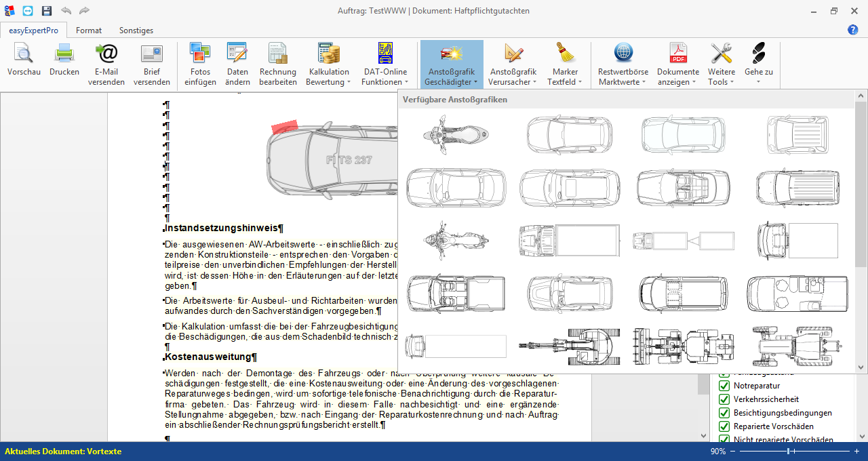Toggle the Notreparatur checkbox
The width and height of the screenshot is (868, 461).
[x=724, y=386]
